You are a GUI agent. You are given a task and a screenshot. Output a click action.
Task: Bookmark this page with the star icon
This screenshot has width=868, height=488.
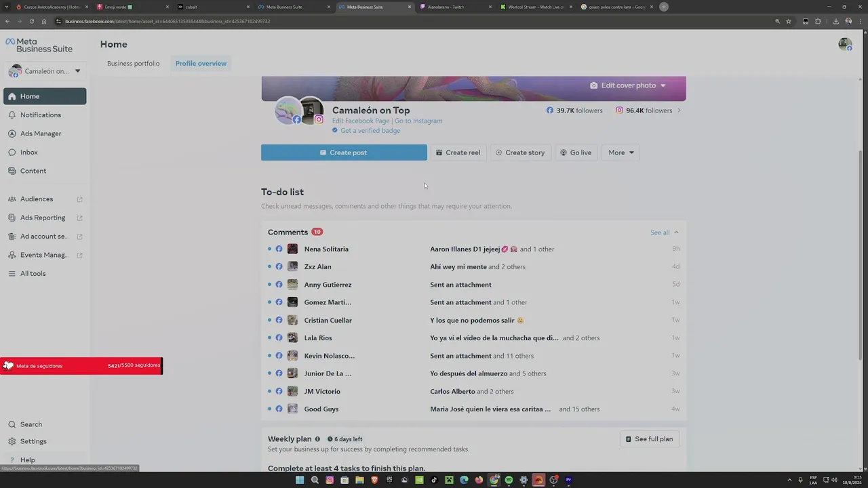[789, 21]
